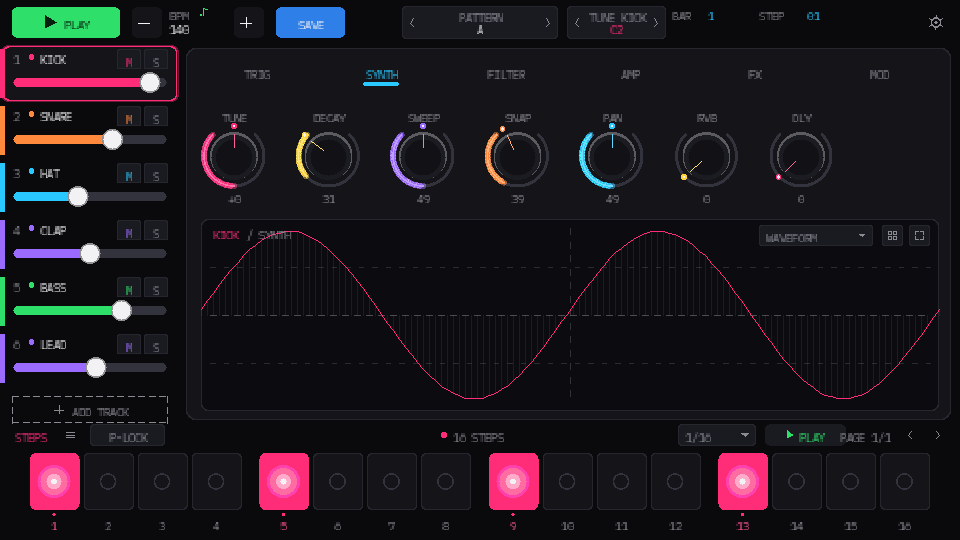Open the PATTERN A selector
Viewport: 960px width, 540px height.
point(479,23)
